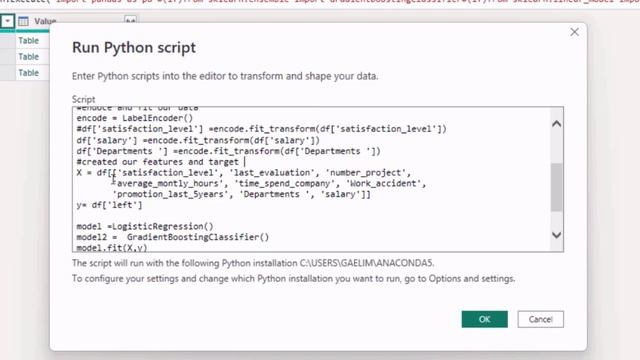Click the expand icon of the Value column

click(x=130, y=20)
